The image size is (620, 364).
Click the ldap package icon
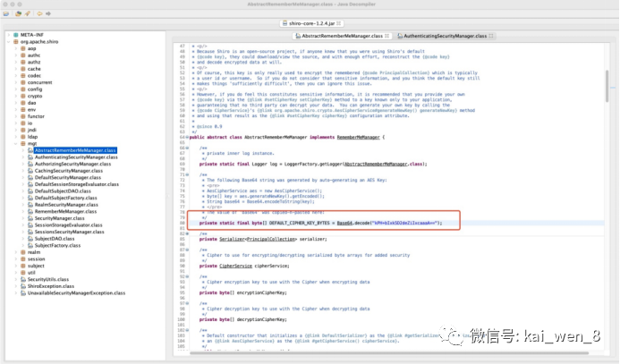(23, 137)
